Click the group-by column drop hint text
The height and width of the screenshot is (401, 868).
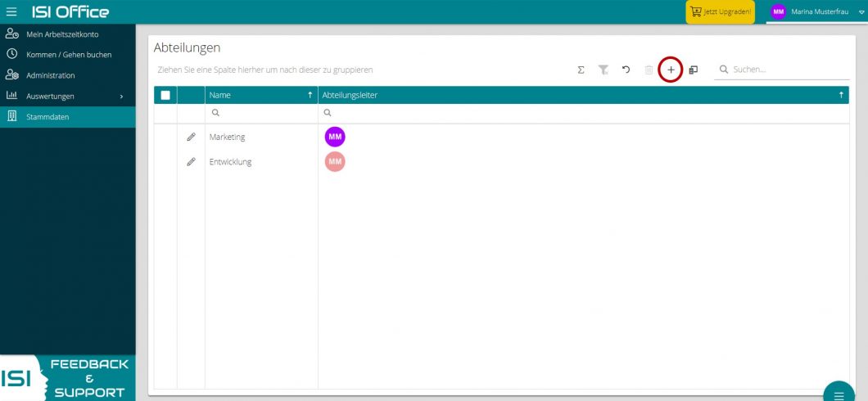[x=265, y=70]
